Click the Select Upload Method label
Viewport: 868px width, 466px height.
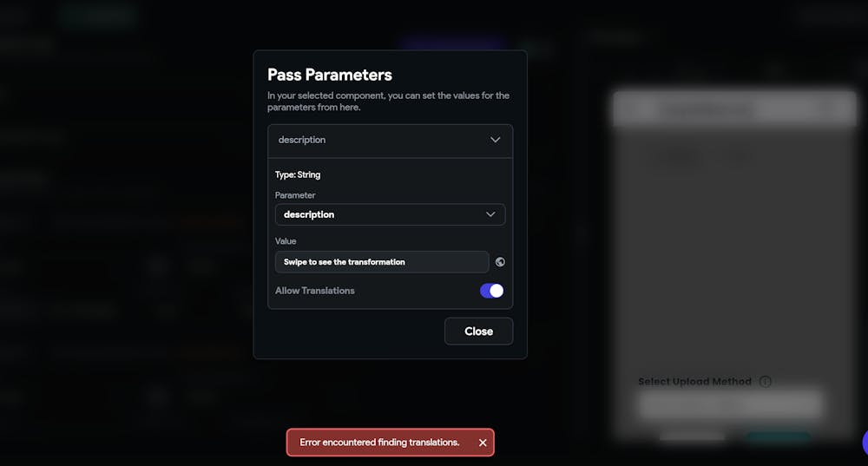click(694, 381)
